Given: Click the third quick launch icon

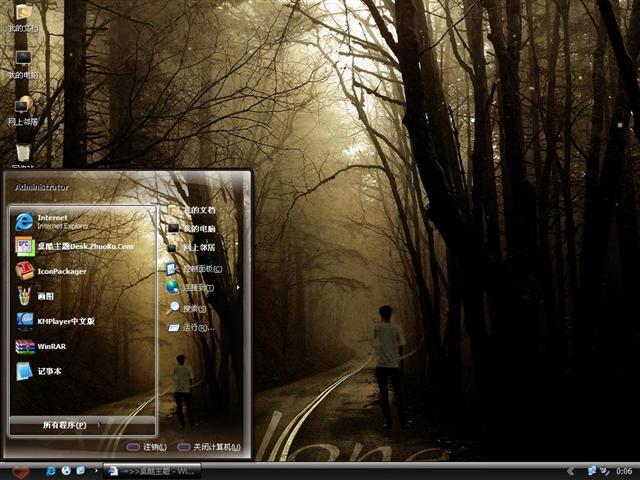Looking at the screenshot, I should [x=81, y=471].
